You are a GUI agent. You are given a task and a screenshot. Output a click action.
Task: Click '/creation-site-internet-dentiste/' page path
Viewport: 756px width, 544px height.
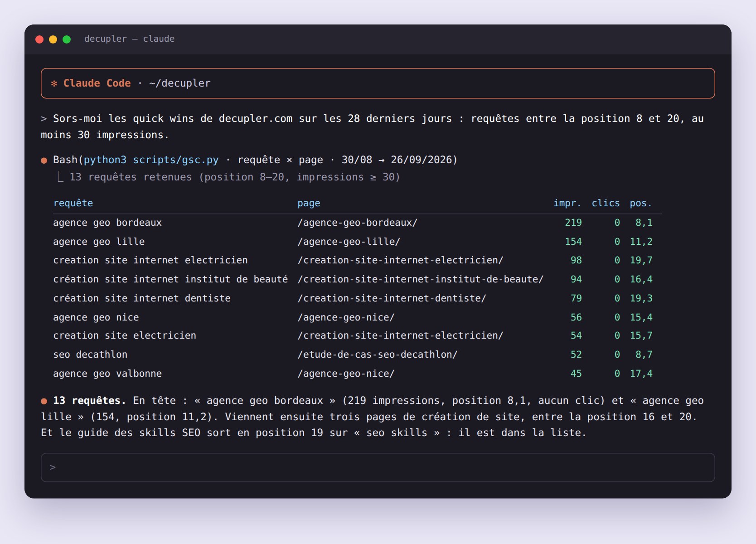pos(392,298)
